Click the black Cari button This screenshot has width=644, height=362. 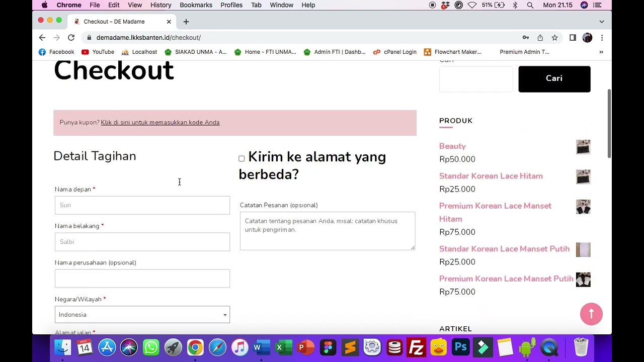[554, 79]
